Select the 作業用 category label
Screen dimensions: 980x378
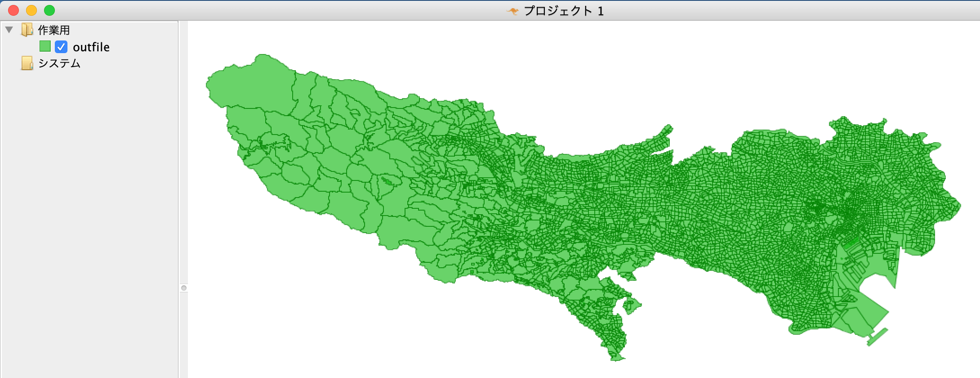click(x=54, y=30)
